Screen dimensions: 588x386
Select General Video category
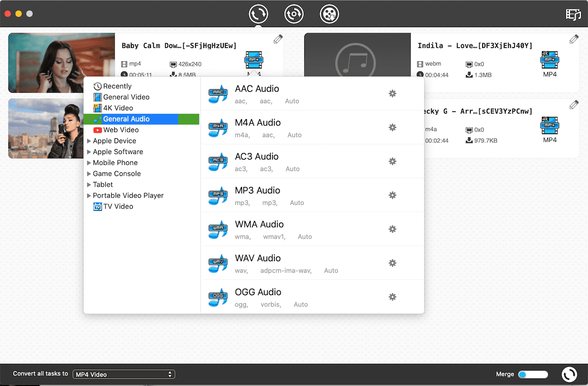click(x=126, y=97)
